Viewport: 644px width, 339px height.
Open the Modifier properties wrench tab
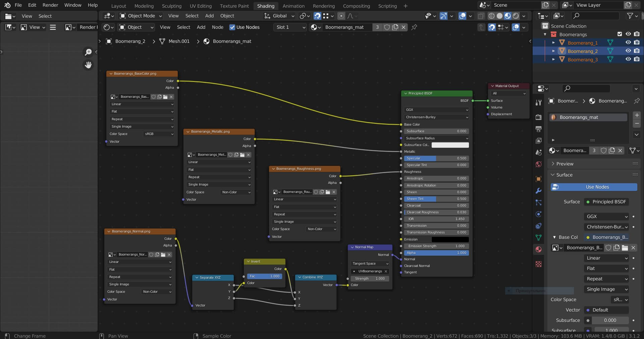pos(538,191)
